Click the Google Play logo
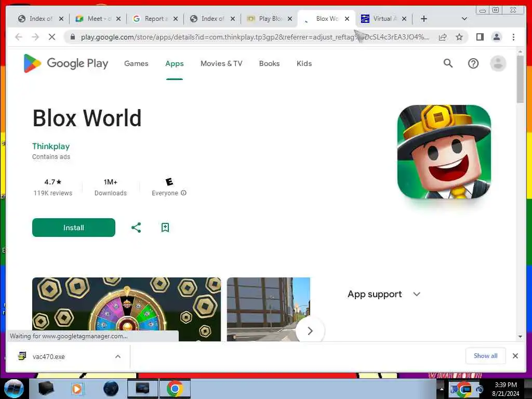Viewport: 532px width, 399px height. (66, 63)
